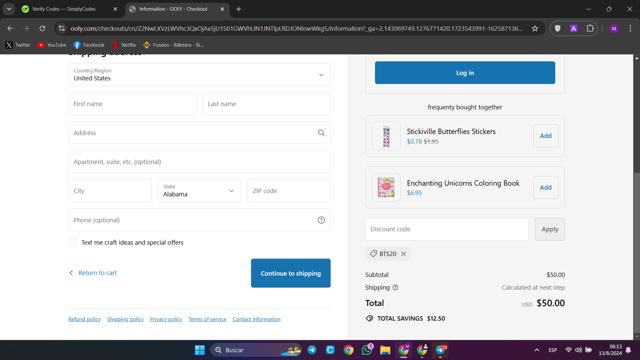Open the Terms of service link

click(207, 319)
